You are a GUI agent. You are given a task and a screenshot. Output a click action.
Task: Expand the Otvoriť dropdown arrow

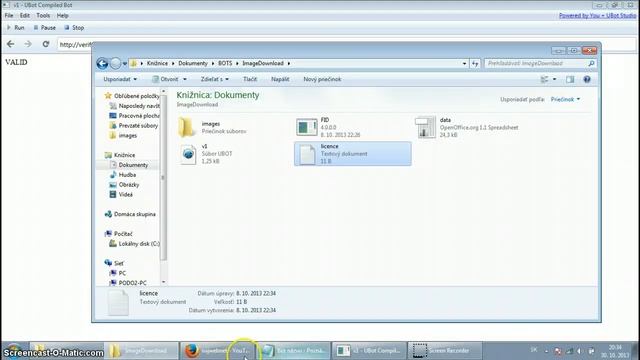click(185, 80)
